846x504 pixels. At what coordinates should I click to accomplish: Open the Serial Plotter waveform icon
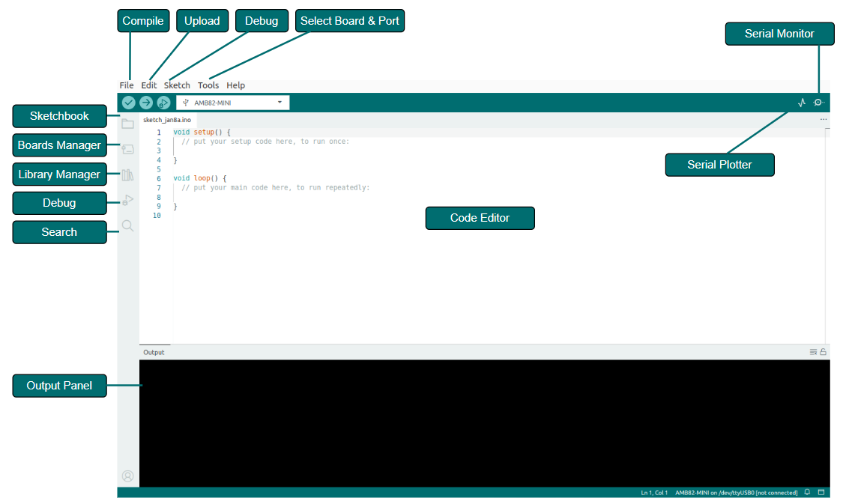point(802,103)
